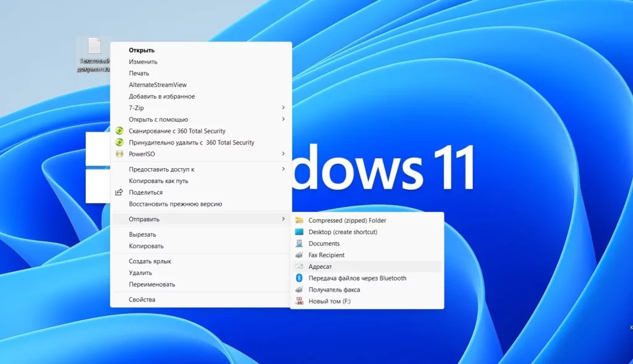Screen dimensions: 633x364
Task: Click the PowerISO disc icon
Action: click(x=119, y=154)
